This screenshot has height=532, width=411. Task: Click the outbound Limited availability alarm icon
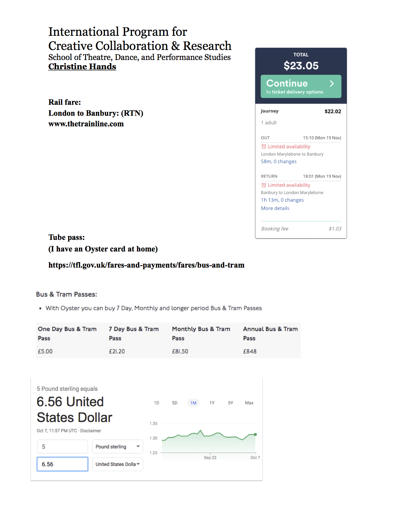[x=264, y=147]
